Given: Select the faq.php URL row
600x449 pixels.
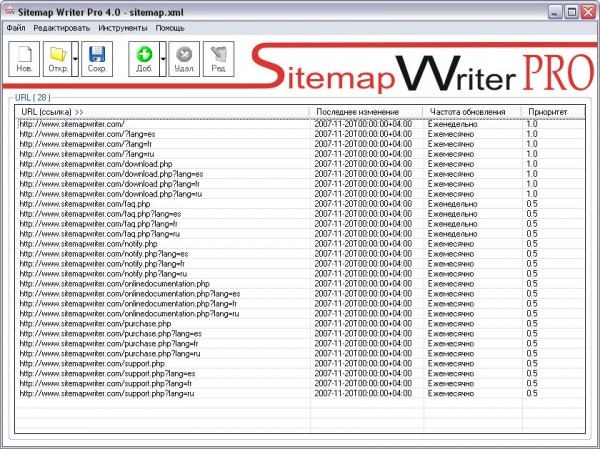Looking at the screenshot, I should (x=301, y=204).
